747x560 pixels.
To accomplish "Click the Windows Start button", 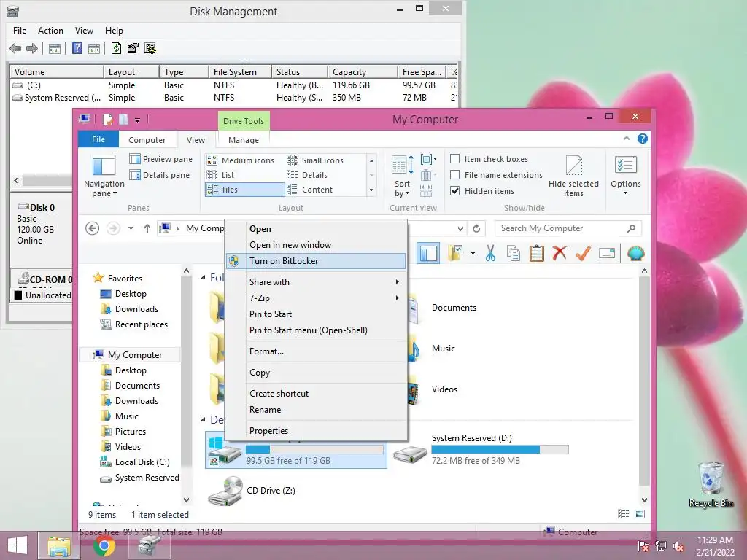I will click(18, 545).
